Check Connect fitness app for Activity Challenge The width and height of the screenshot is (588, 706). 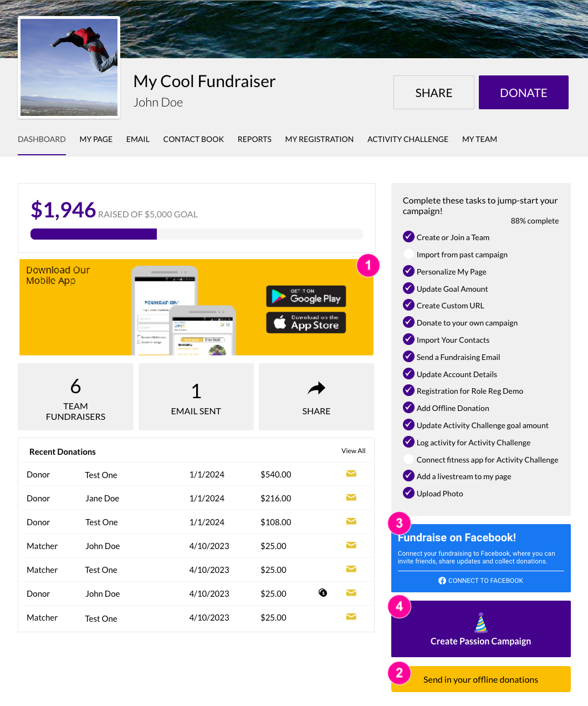tap(408, 459)
